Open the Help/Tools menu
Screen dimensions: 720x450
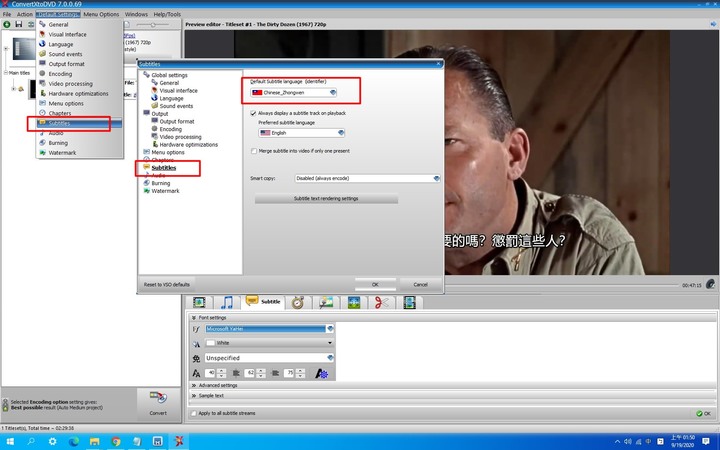coord(167,14)
